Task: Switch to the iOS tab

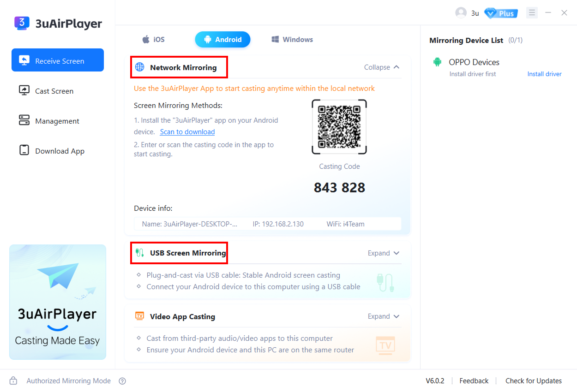Action: click(x=154, y=40)
